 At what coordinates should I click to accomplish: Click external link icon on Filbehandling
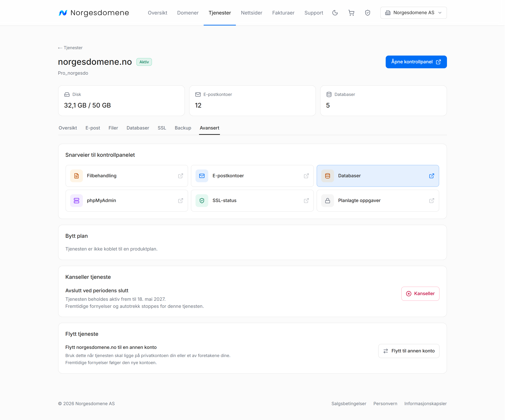(180, 176)
